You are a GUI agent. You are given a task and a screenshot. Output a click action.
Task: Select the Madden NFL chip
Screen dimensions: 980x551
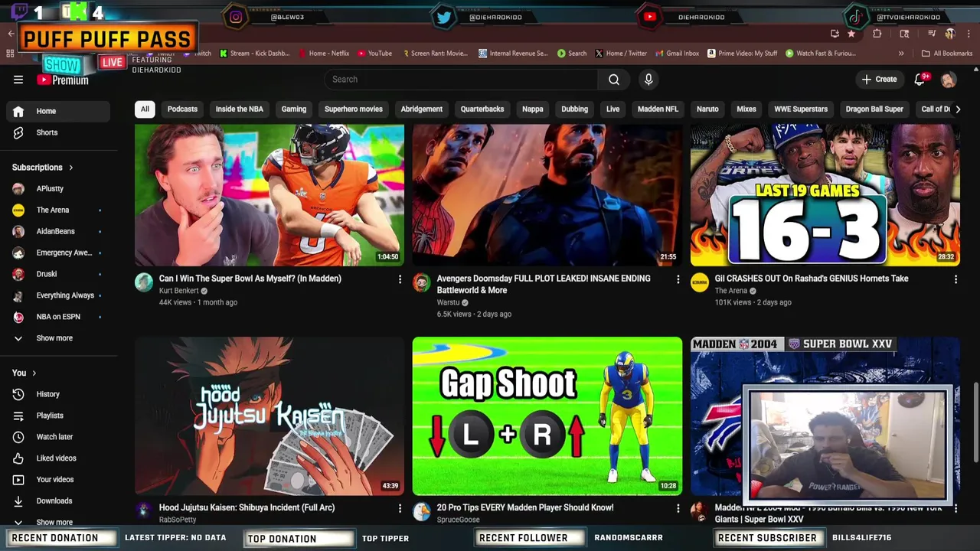(658, 109)
